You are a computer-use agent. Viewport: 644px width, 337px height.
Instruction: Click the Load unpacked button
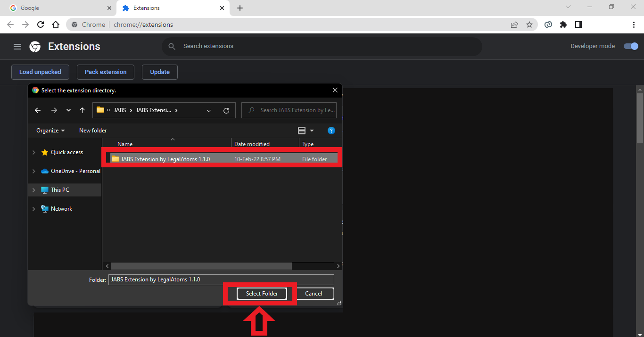(40, 72)
